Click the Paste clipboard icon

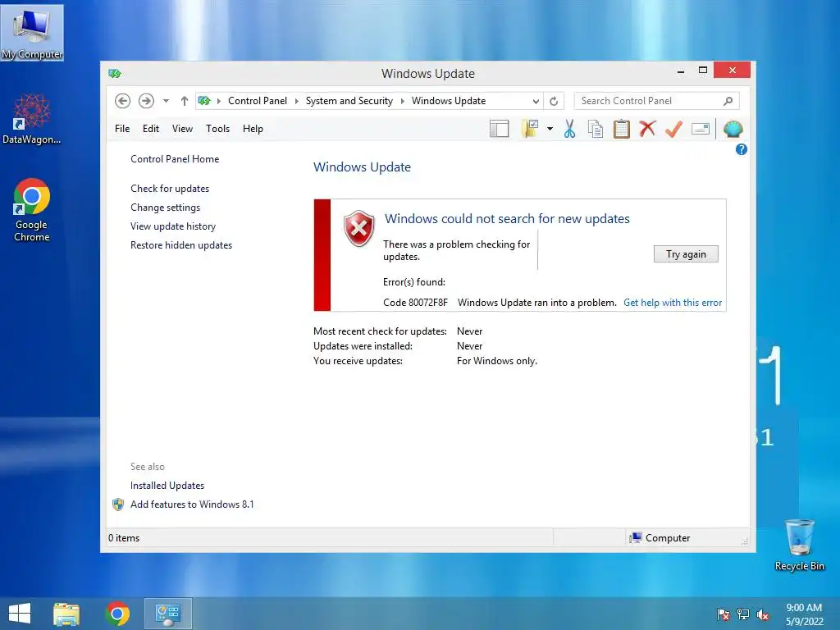coord(622,129)
